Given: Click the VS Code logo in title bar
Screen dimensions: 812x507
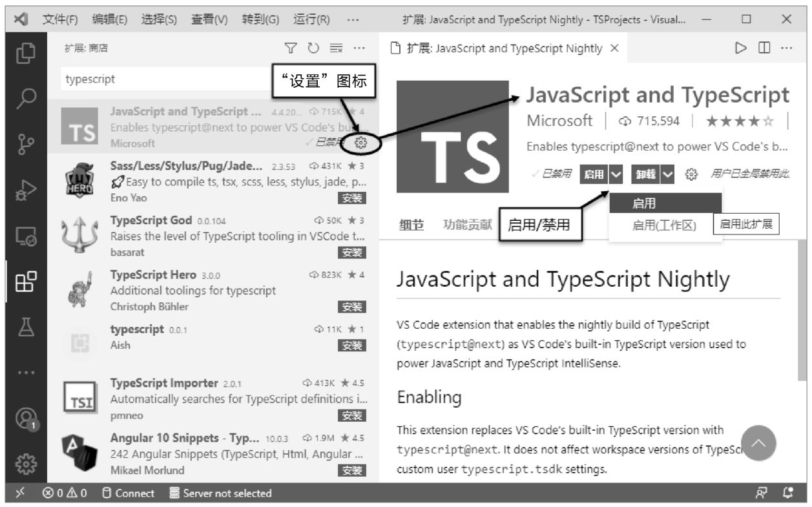Looking at the screenshot, I should (20, 19).
